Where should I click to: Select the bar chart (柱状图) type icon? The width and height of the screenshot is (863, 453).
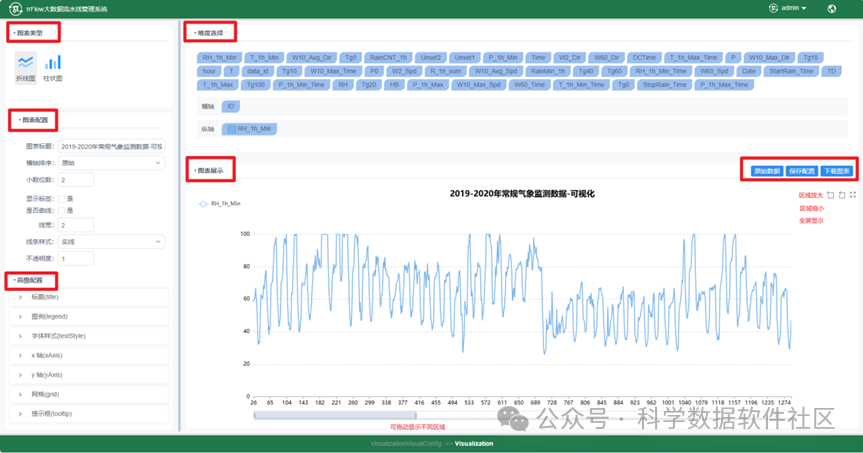click(52, 64)
